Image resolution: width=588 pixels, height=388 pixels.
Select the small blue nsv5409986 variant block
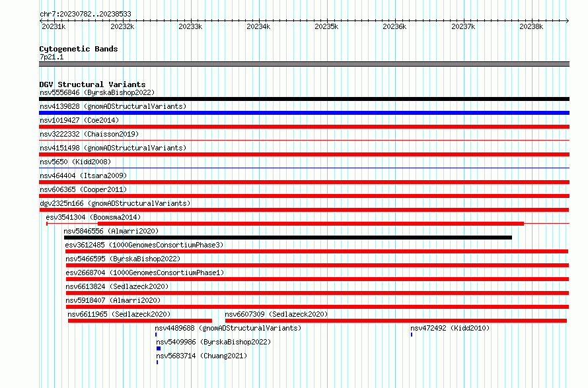coord(159,348)
